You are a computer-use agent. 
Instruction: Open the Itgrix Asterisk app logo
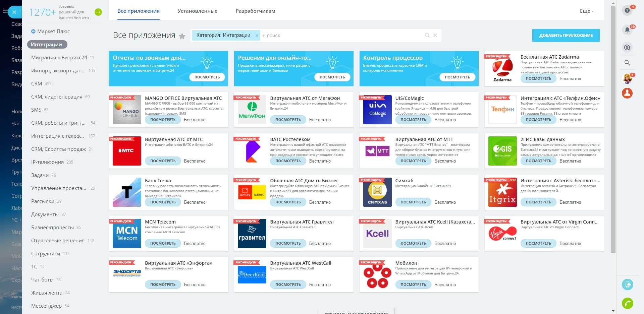click(502, 192)
